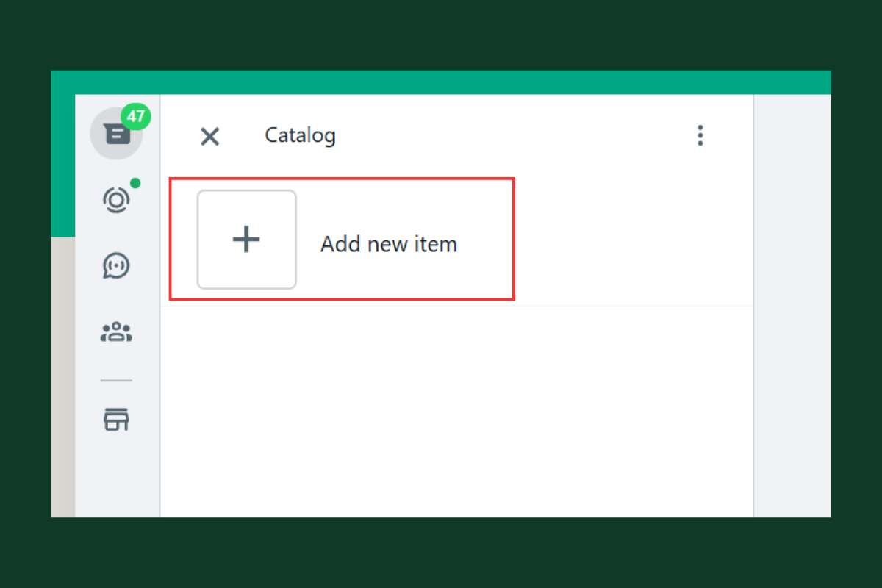This screenshot has height=588, width=882.
Task: Open the Status updates icon
Action: (x=116, y=200)
